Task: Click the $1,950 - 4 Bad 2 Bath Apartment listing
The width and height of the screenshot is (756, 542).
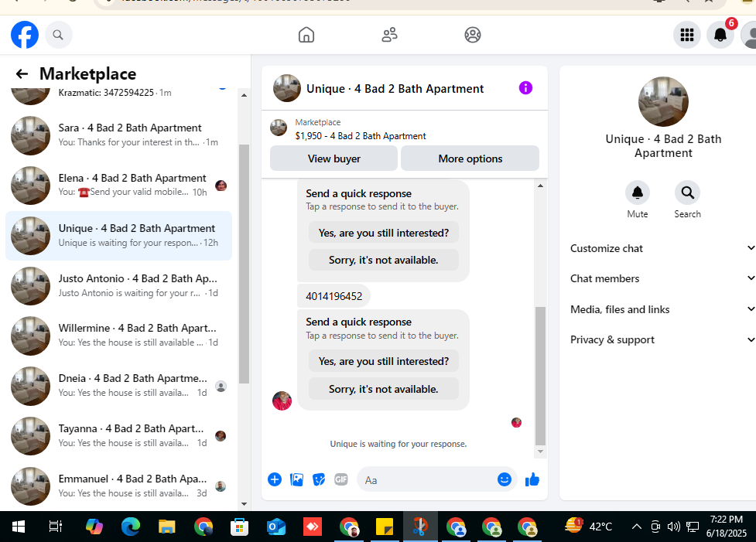Action: (x=361, y=136)
